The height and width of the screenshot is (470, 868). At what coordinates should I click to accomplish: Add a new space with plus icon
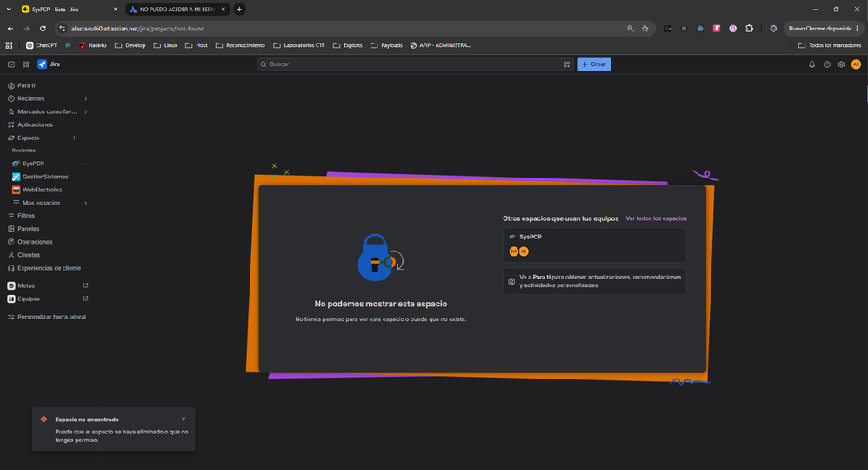74,138
